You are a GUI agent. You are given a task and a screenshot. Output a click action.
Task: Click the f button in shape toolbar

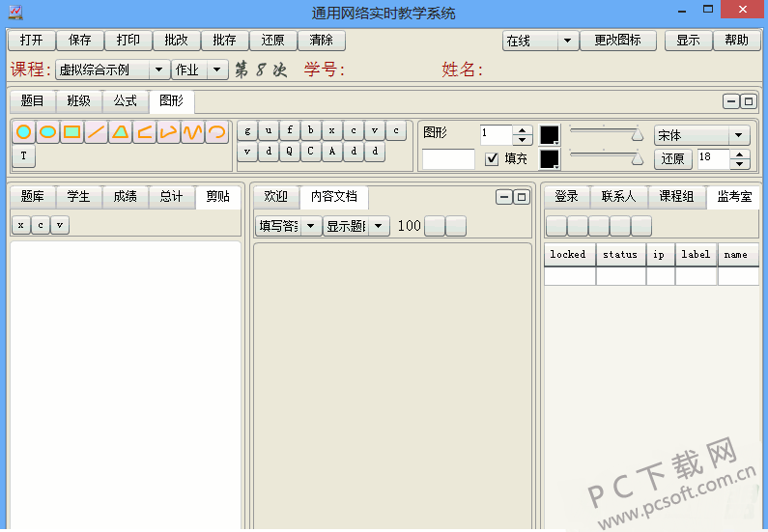(290, 130)
